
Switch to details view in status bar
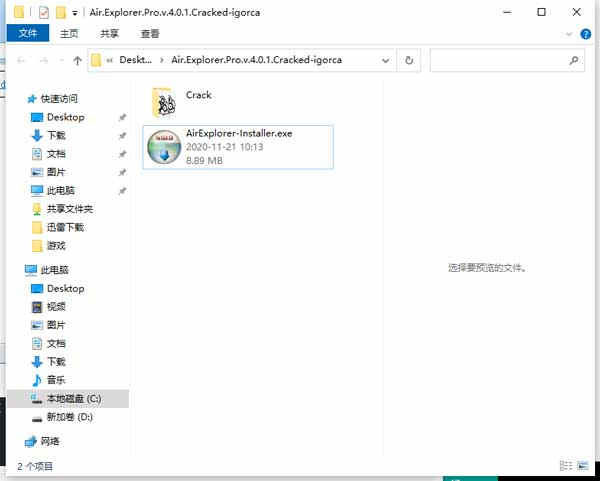[x=566, y=466]
